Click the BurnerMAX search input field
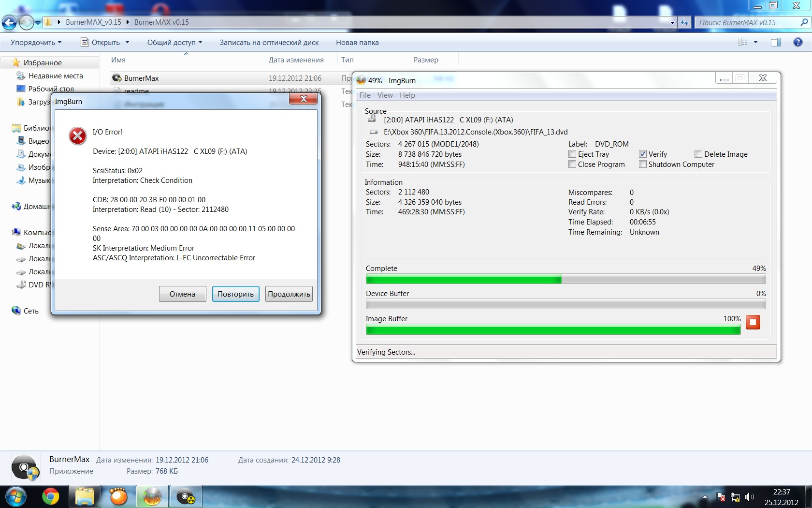812x508 pixels. tap(747, 22)
